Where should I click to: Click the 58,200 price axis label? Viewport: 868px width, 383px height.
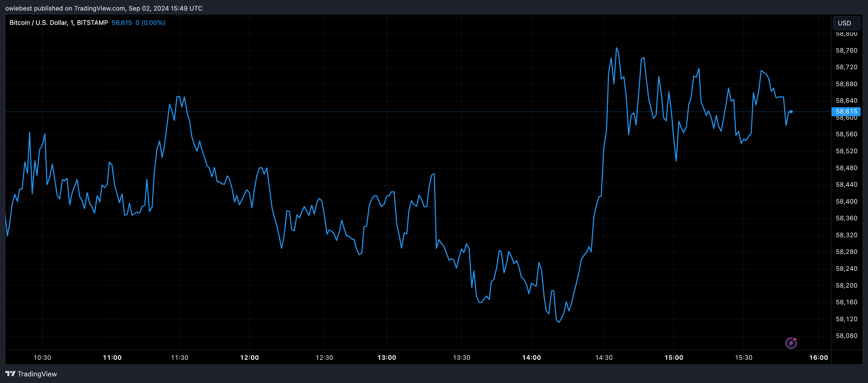pyautogui.click(x=846, y=285)
